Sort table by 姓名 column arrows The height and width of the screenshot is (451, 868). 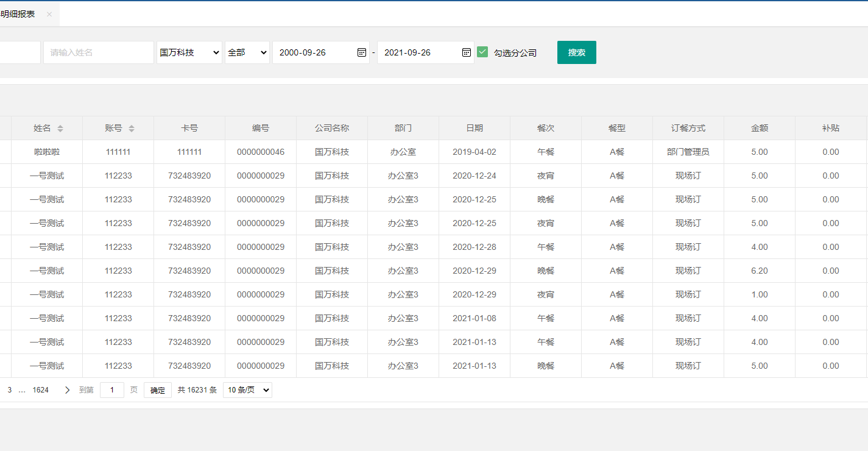point(60,129)
